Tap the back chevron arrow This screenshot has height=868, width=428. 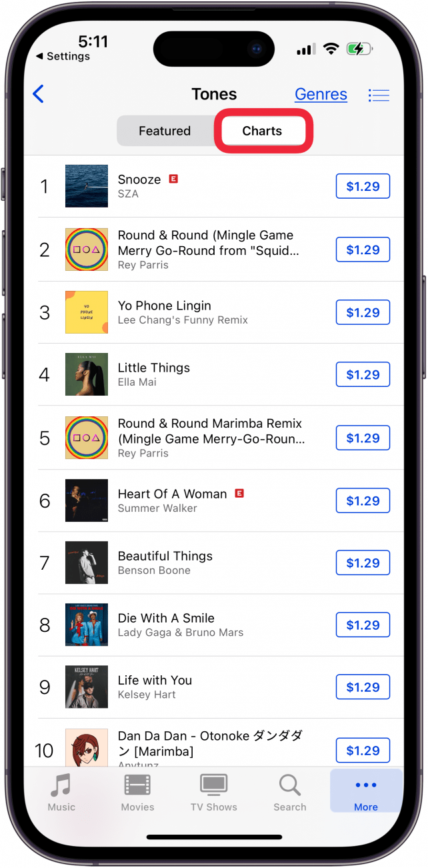point(39,94)
